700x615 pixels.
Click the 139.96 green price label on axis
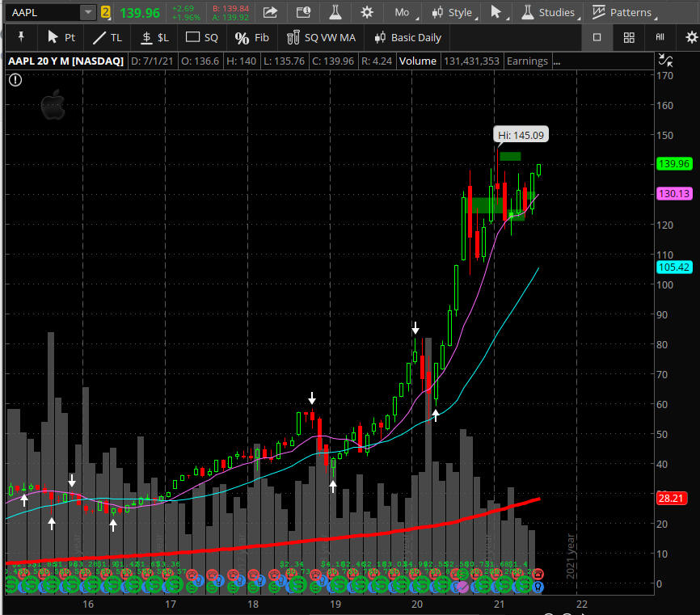coord(673,164)
